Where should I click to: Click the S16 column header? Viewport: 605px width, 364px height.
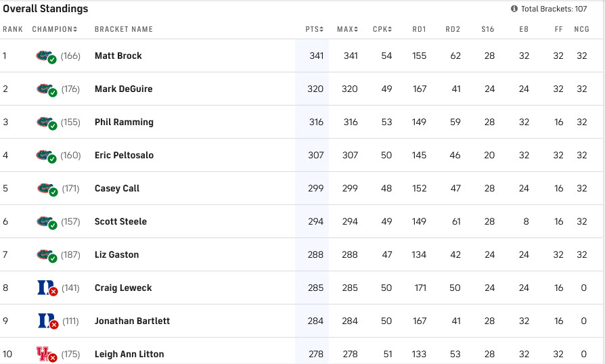pyautogui.click(x=488, y=29)
